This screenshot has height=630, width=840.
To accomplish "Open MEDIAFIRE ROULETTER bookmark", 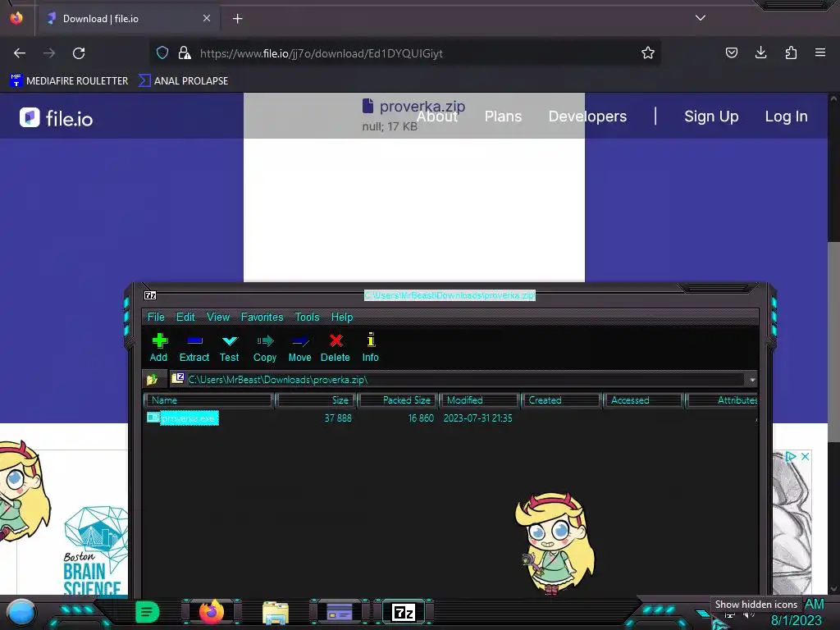I will coord(69,81).
